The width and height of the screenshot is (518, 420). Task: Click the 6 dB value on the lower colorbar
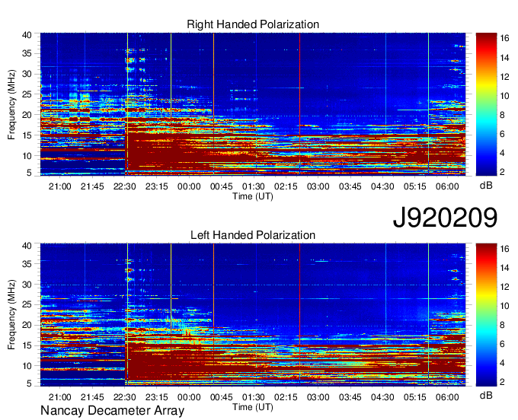[x=502, y=344]
